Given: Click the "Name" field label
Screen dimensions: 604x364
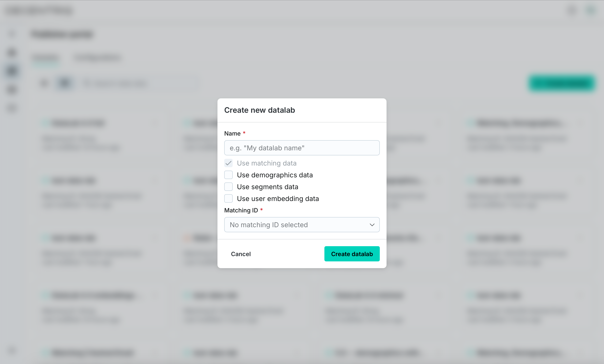Looking at the screenshot, I should tap(232, 133).
